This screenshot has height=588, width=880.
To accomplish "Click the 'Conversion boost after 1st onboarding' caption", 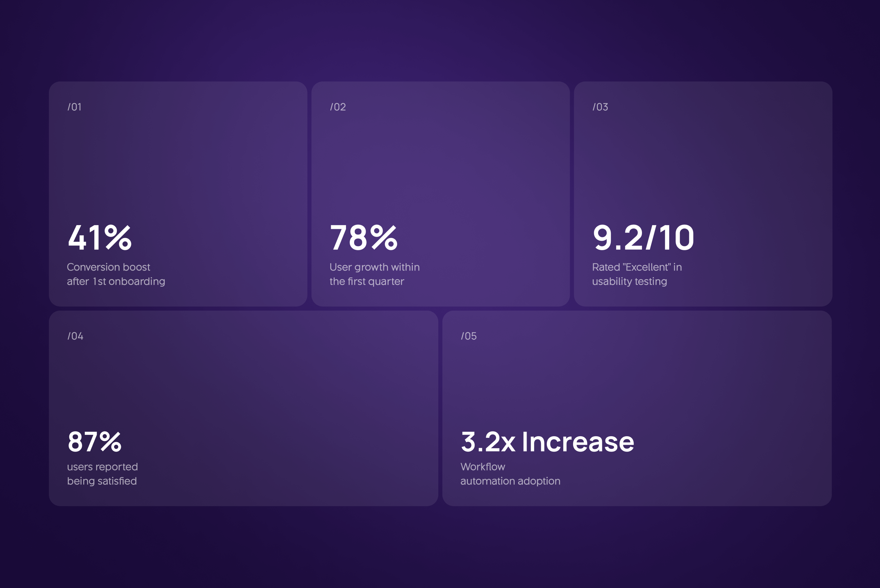I will 115,274.
